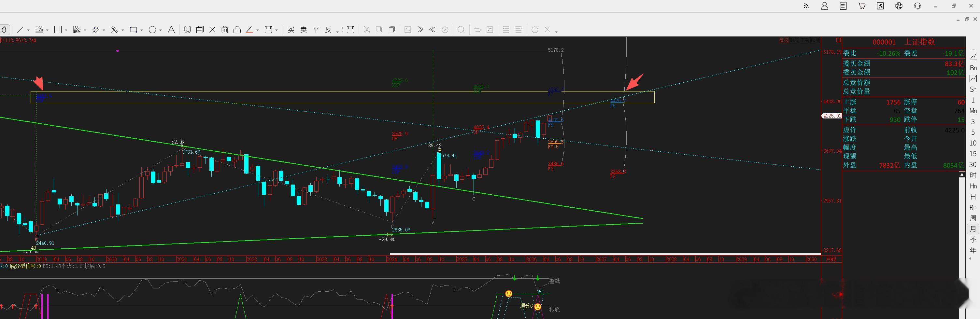The height and width of the screenshot is (319, 980).
Task: Click the quote panel scroll-up arrow
Action: 962,174
